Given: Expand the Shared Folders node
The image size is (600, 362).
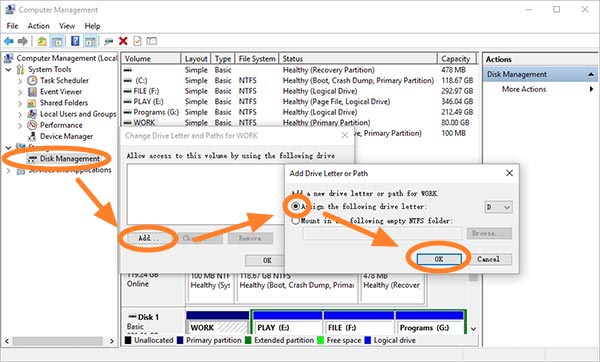Looking at the screenshot, I should 20,103.
